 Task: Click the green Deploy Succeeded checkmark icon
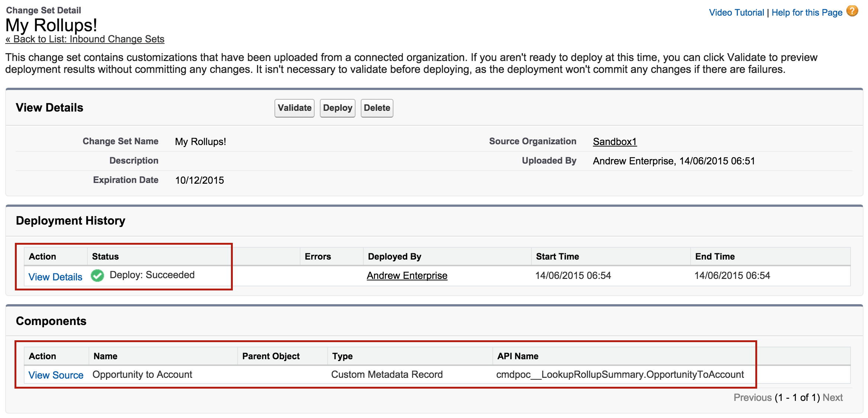click(97, 276)
